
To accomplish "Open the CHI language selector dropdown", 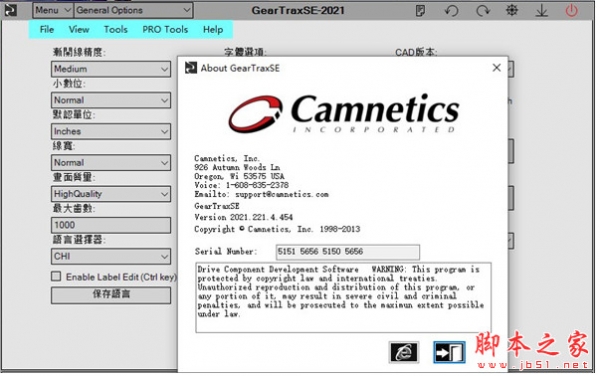I will coord(111,256).
